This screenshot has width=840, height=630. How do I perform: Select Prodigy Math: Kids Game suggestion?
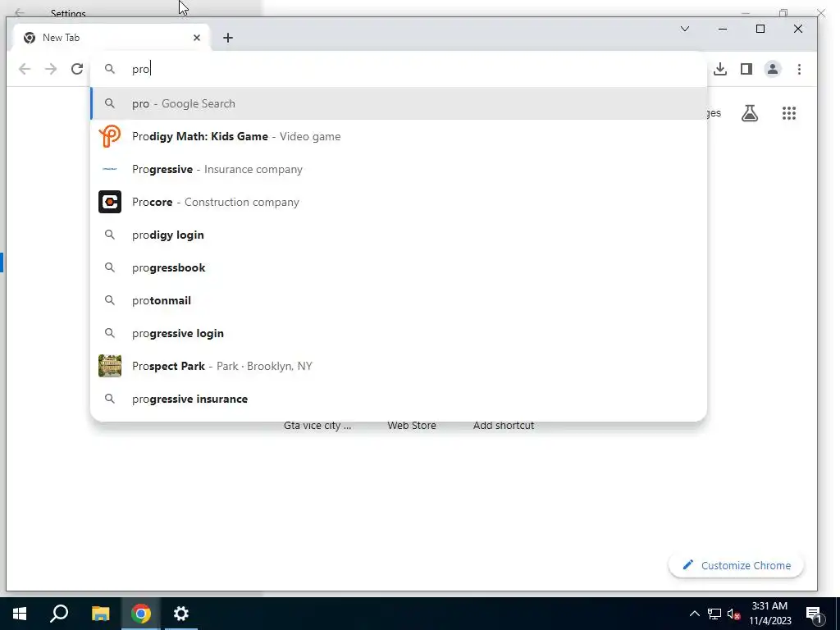pyautogui.click(x=399, y=136)
